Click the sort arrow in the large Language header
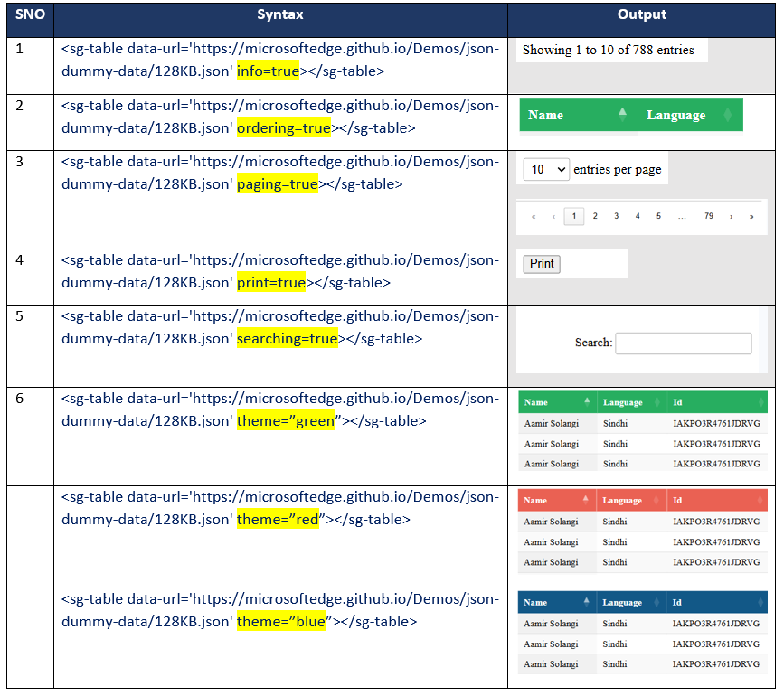This screenshot has width=784, height=696. tap(728, 115)
